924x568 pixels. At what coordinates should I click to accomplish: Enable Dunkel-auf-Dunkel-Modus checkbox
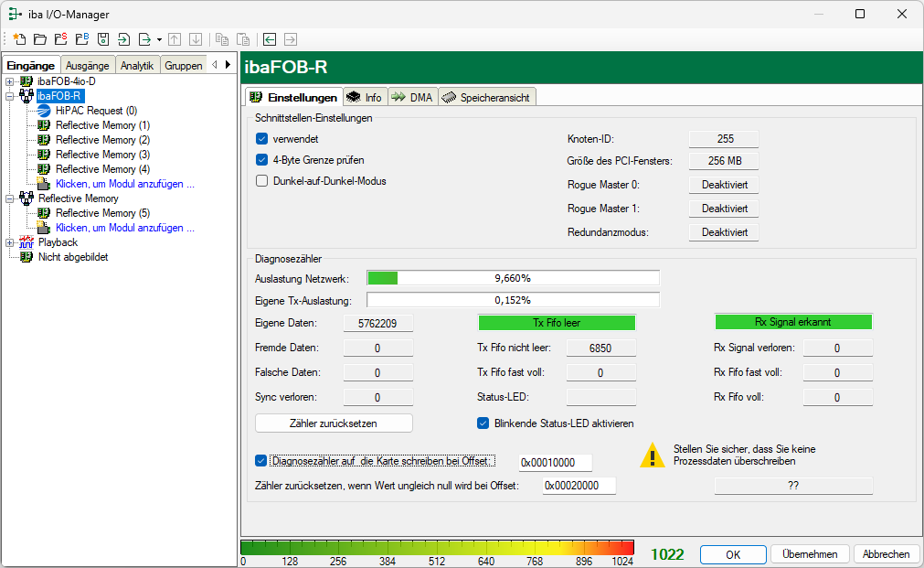(261, 181)
